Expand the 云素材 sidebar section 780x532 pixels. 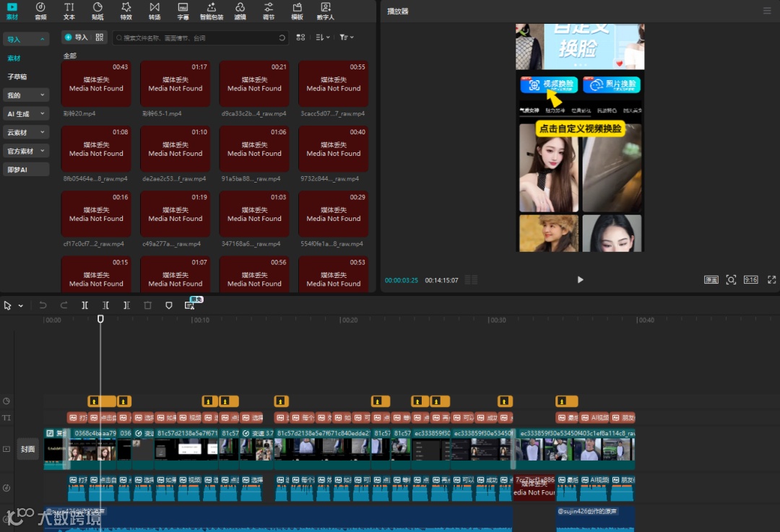click(26, 132)
